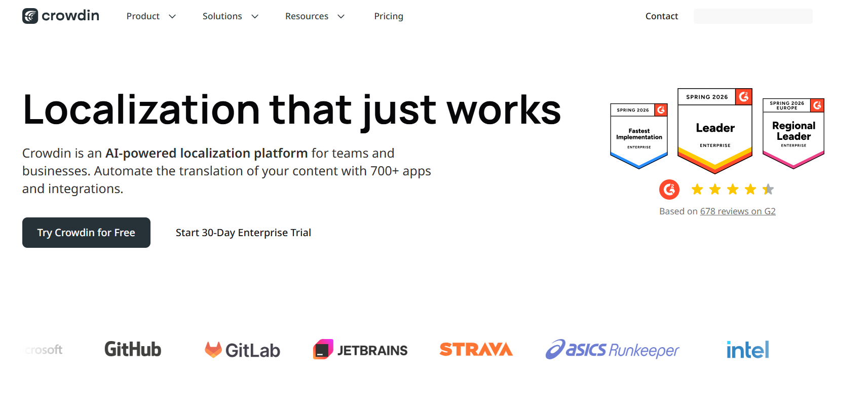Click the Regional Leader Europe badge
Screen dimensions: 868x411
[x=794, y=134]
